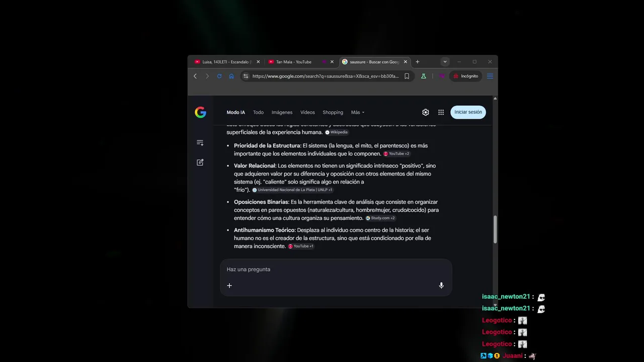The image size is (644, 362).
Task: Open the green flask labs icon
Action: coord(424,76)
